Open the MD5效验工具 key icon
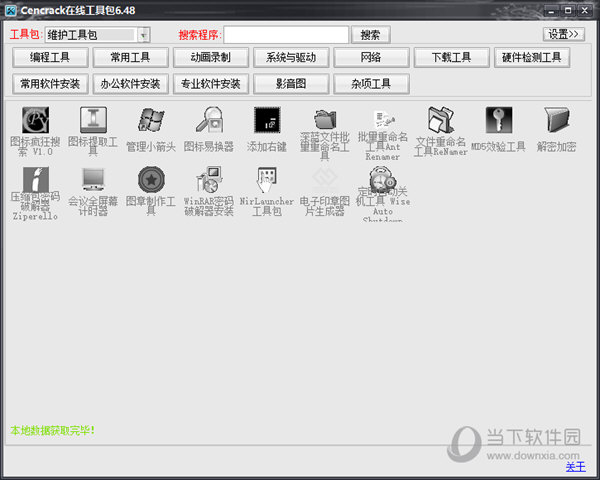Image resolution: width=600 pixels, height=480 pixels. pyautogui.click(x=499, y=120)
